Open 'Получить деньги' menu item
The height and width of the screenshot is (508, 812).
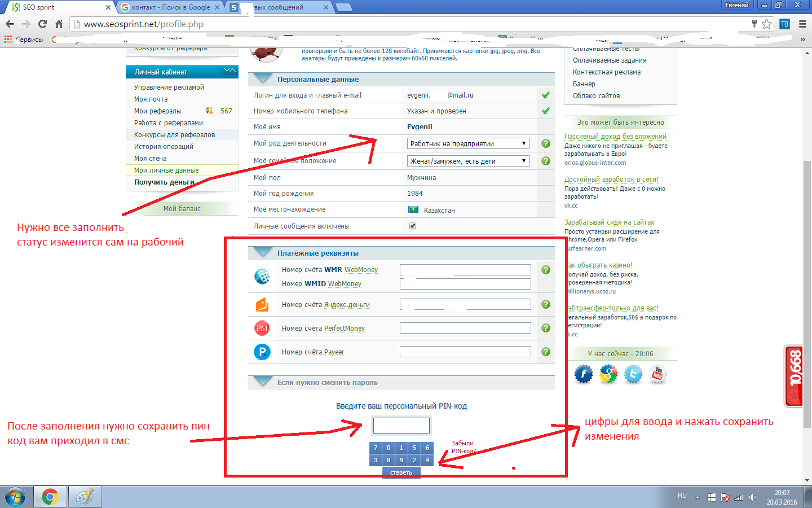tap(164, 182)
